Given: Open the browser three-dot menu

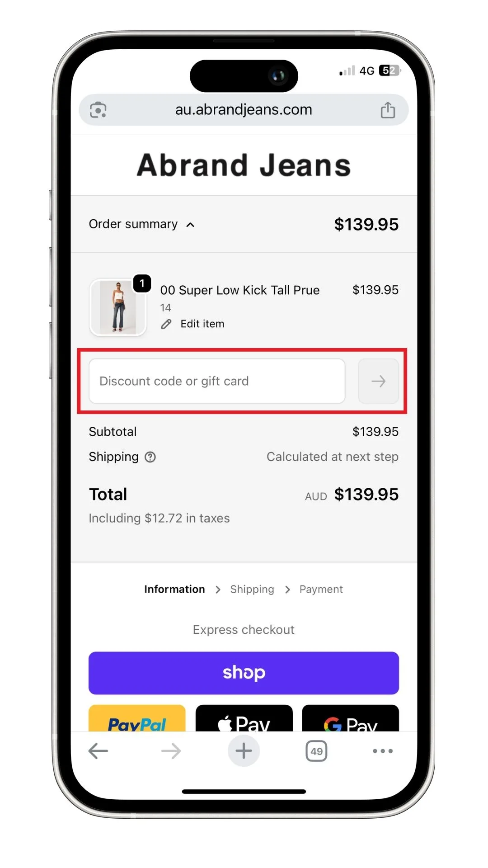Looking at the screenshot, I should click(383, 751).
